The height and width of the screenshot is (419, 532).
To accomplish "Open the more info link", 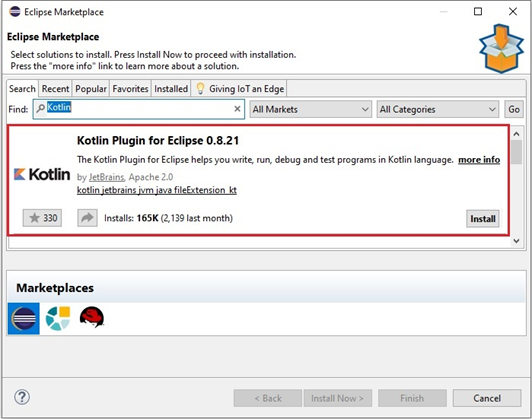I will click(479, 160).
